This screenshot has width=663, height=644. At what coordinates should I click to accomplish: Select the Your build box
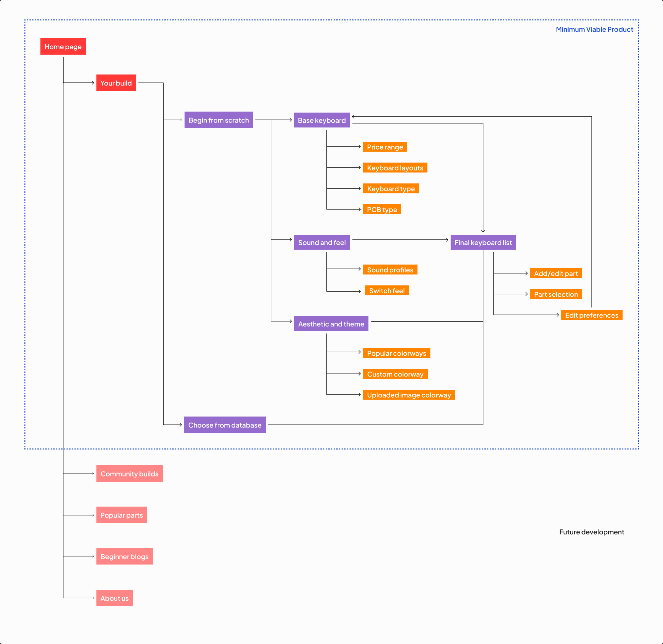tap(116, 83)
